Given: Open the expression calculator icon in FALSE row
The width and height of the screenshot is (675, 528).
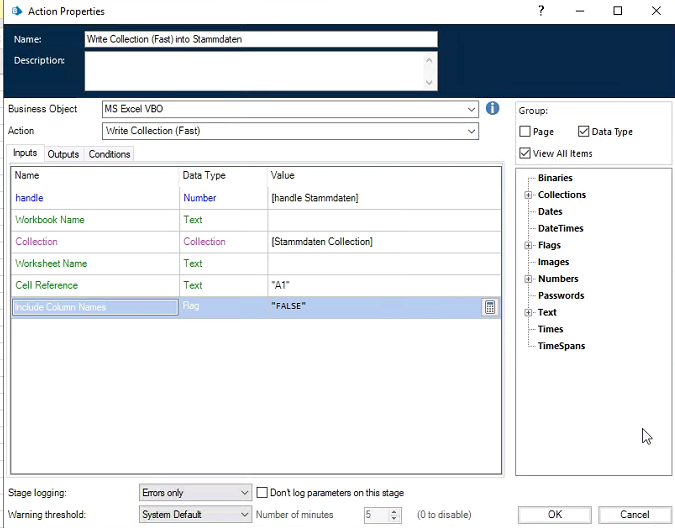Looking at the screenshot, I should 490,307.
